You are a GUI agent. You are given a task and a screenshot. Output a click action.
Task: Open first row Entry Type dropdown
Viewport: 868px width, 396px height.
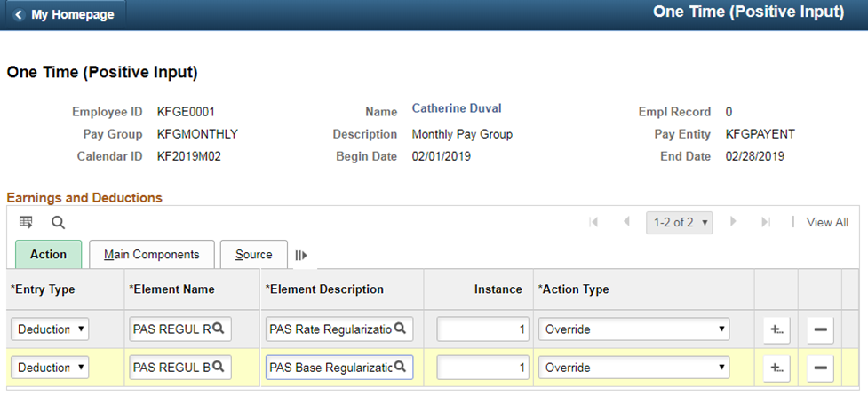click(x=50, y=329)
